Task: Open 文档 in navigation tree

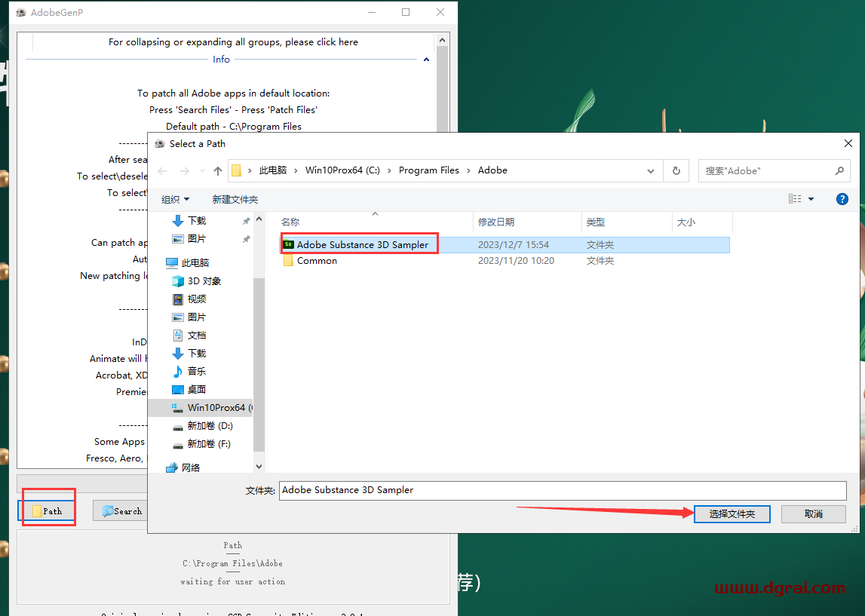Action: (196, 336)
